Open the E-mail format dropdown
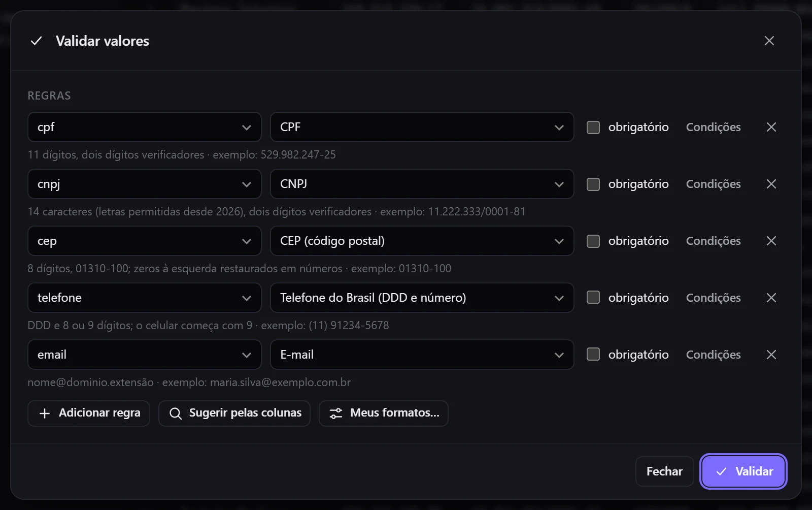Viewport: 812px width, 510px height. tap(422, 355)
